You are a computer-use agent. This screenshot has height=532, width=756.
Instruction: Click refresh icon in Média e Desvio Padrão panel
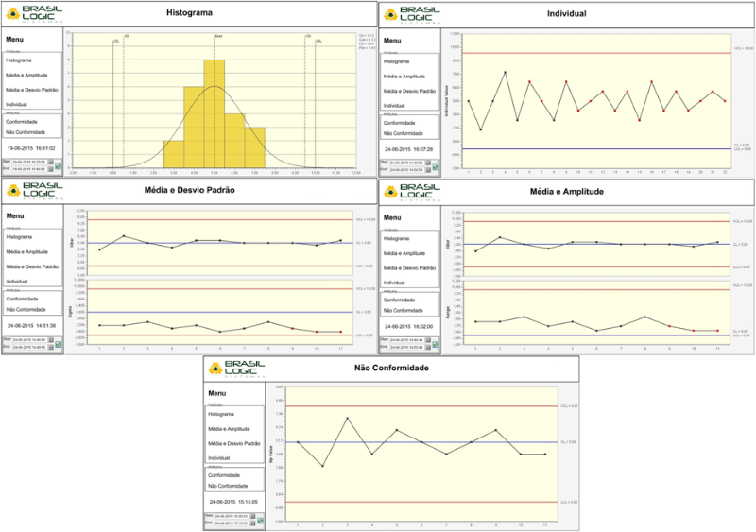tap(57, 342)
